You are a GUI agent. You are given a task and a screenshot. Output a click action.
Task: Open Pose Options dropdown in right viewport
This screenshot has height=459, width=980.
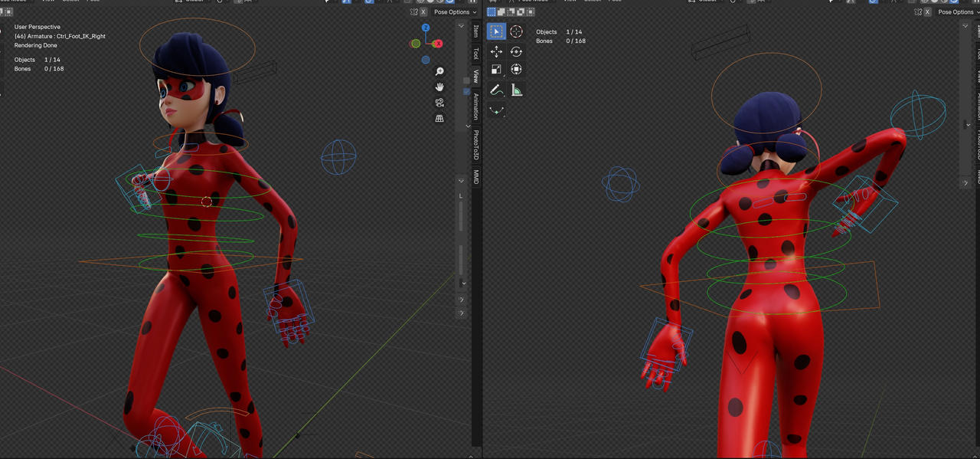pyautogui.click(x=959, y=12)
